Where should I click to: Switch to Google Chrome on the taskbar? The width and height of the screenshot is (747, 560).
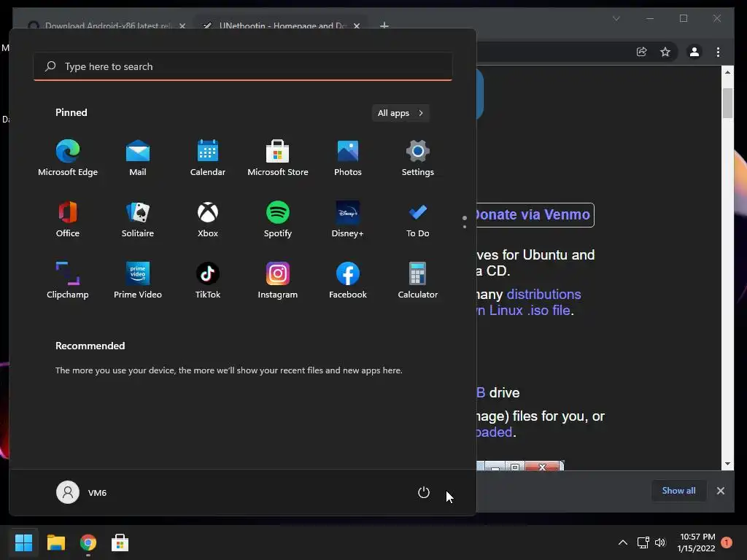click(x=88, y=542)
